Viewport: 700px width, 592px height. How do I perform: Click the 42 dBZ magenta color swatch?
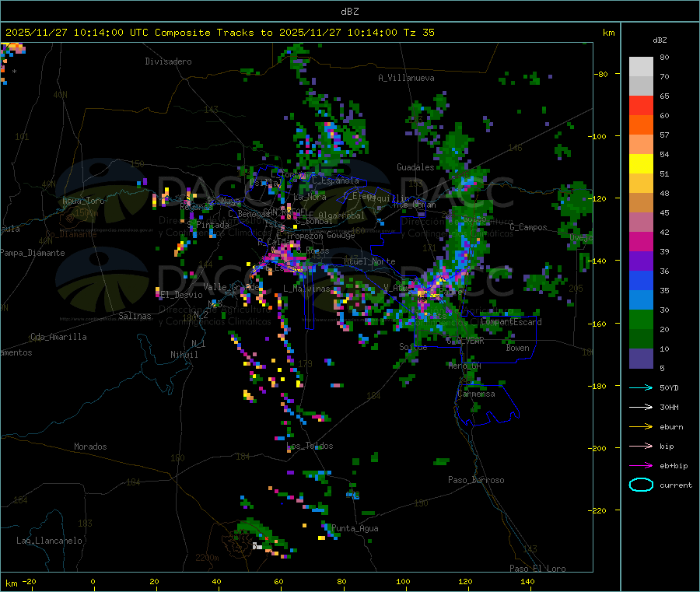tap(641, 241)
